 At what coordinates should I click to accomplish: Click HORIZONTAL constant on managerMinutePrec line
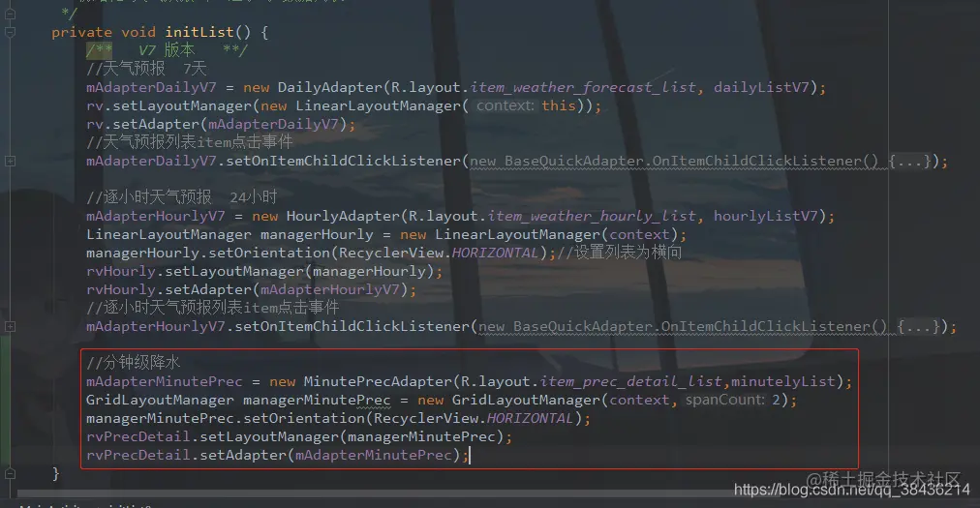pyautogui.click(x=530, y=419)
